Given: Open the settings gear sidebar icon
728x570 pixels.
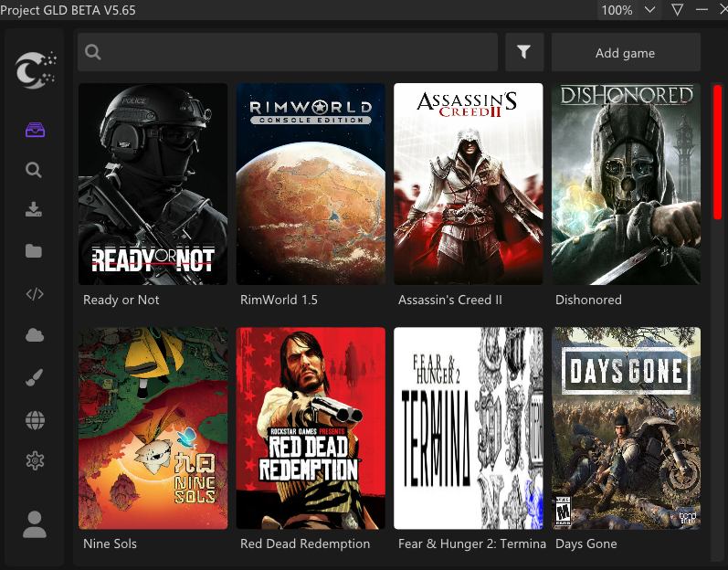Looking at the screenshot, I should click(35, 460).
